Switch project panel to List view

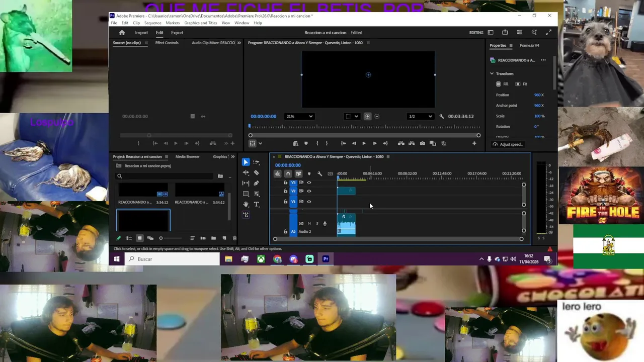129,238
